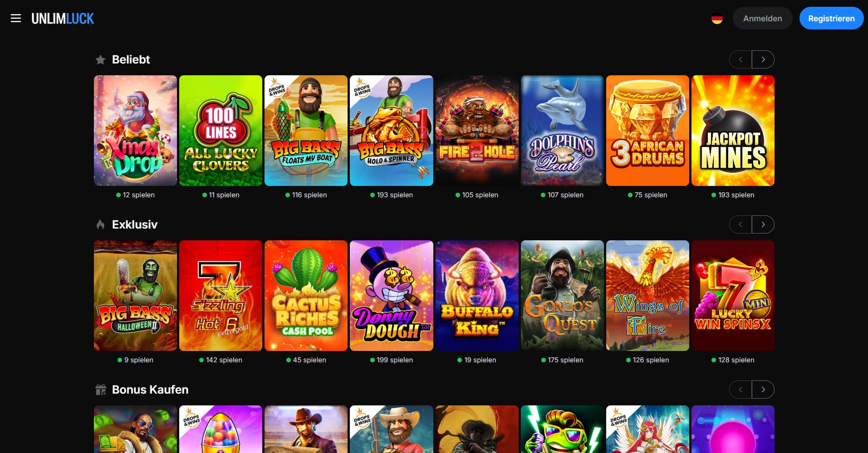Click the gift icon beside Bonus Kaufen
Screen dimensions: 868x453
[101, 390]
